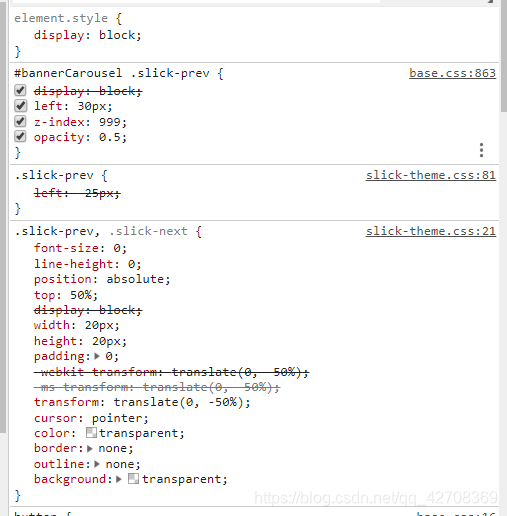Click the display property name in element.style
This screenshot has height=516, width=507.
(x=59, y=35)
